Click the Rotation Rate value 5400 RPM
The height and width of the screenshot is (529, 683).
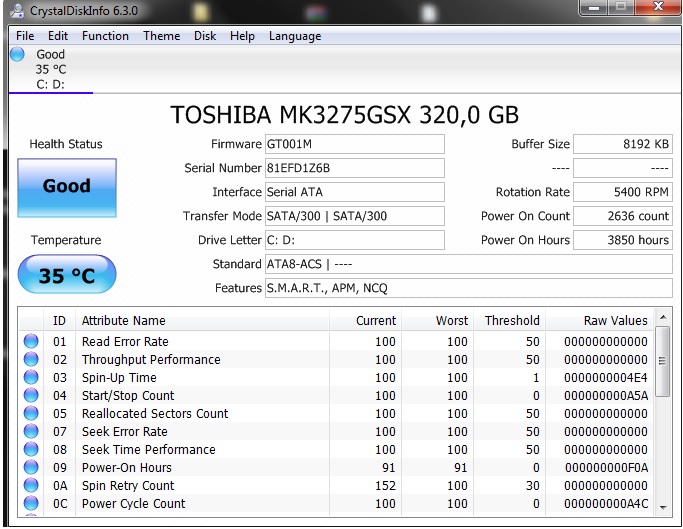click(623, 192)
